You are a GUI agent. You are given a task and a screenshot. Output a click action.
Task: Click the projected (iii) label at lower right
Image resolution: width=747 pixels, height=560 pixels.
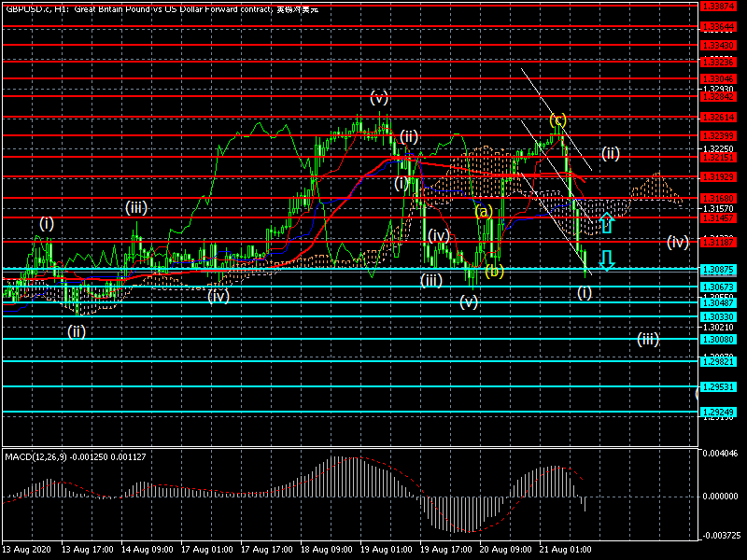[x=648, y=339]
